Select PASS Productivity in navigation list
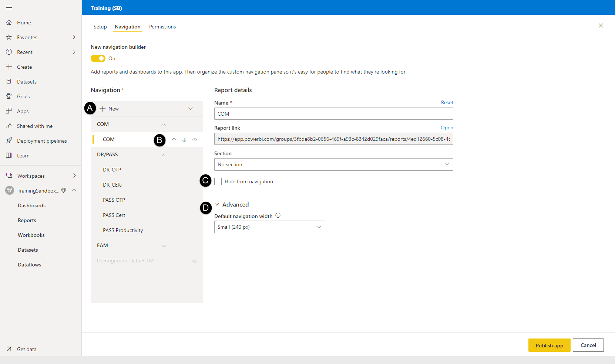Viewport: 615px width, 364px height. click(x=123, y=230)
